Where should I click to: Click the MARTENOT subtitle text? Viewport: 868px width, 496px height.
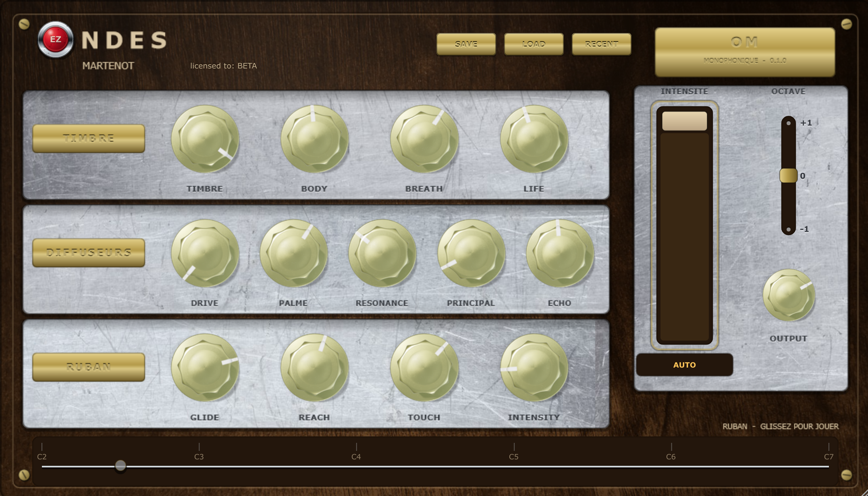point(108,66)
